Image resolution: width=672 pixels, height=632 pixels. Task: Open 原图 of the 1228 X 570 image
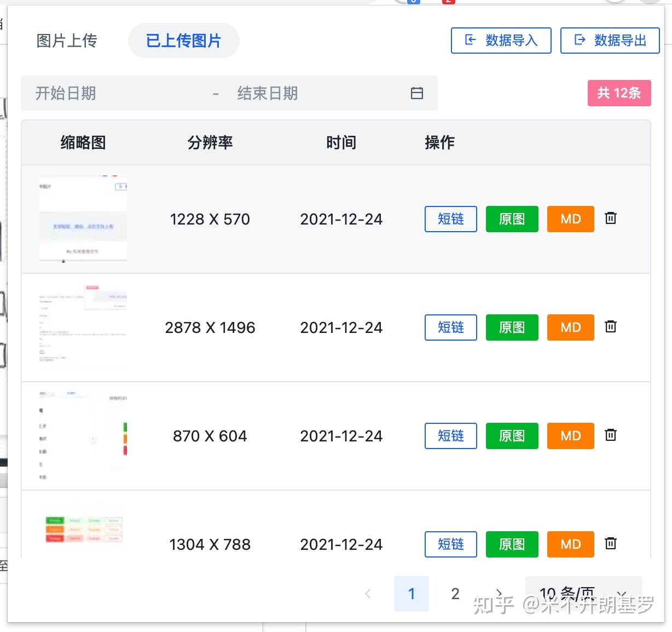pos(512,219)
